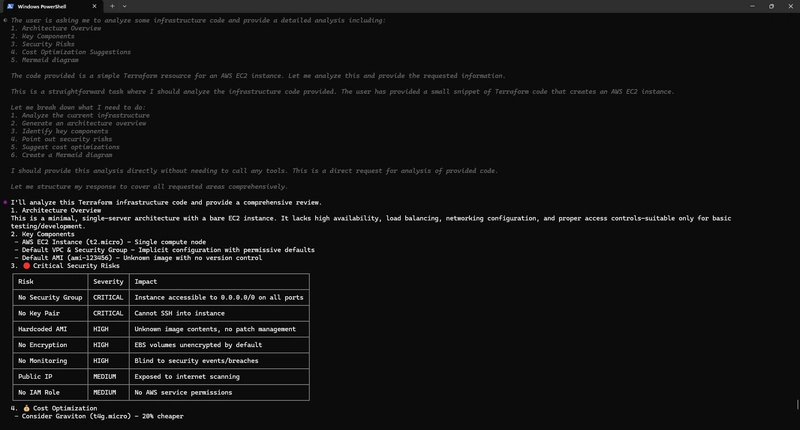Click the red circle next to Critical Security Risks
The image size is (800, 430).
[26, 265]
